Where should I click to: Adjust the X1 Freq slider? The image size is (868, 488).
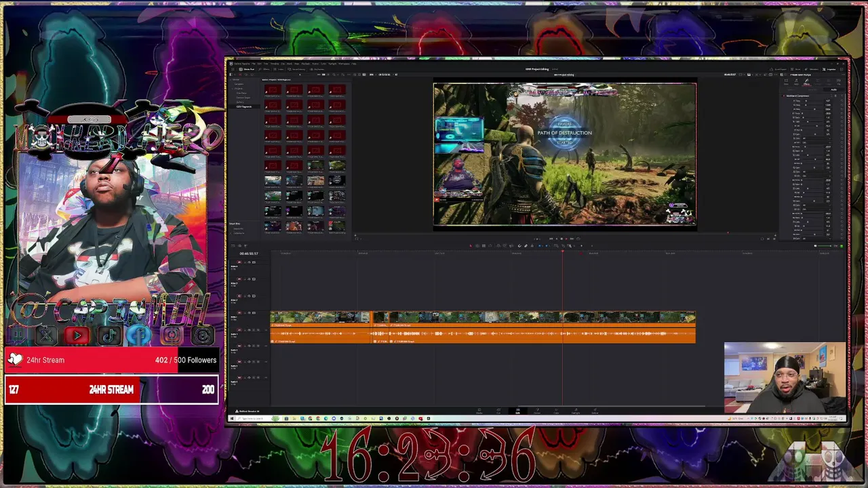click(x=812, y=101)
